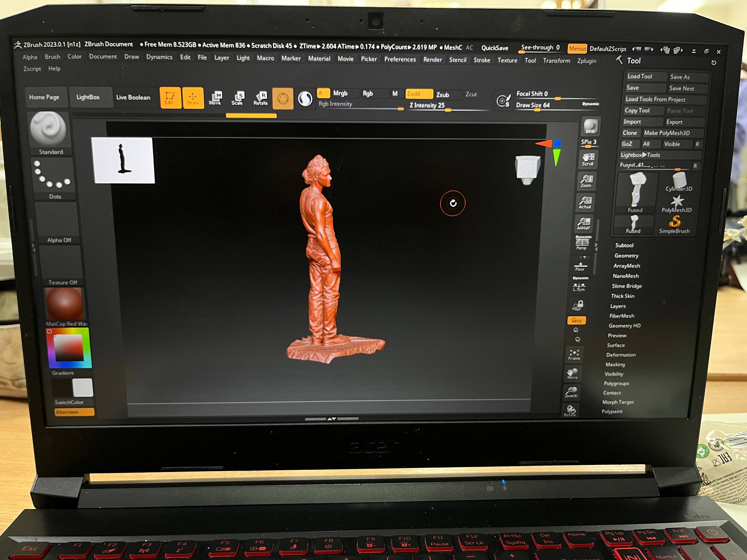Expand the Deformation section
Screen dimensions: 747x560
(x=621, y=355)
